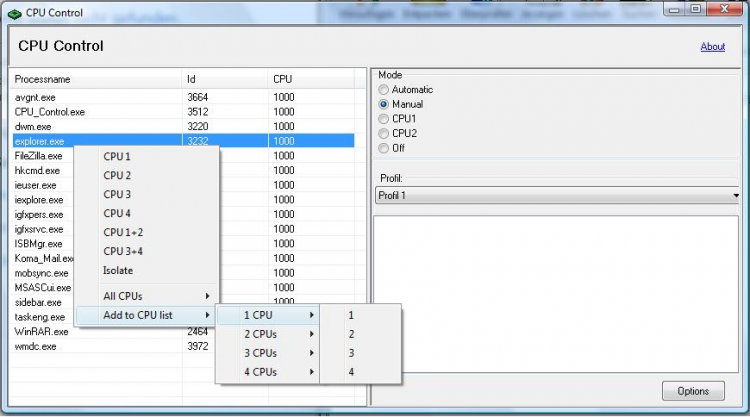
Task: Sort by the Processname column header
Action: (x=96, y=79)
